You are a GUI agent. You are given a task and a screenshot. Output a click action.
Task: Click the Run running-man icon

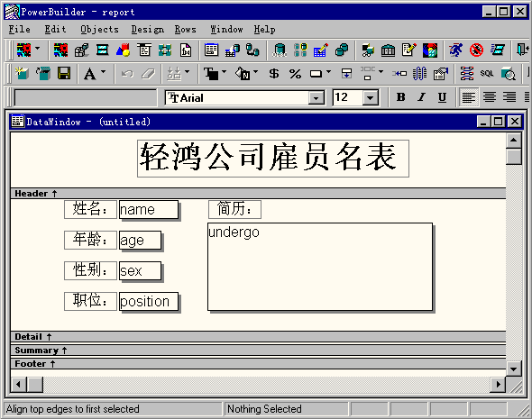455,50
